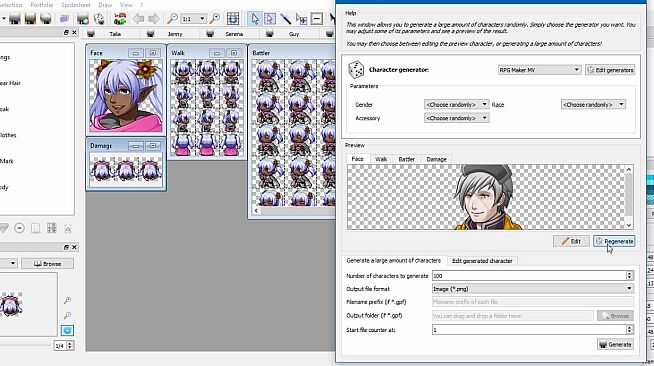Viewport: 654px width, 366px height.
Task: Click the upper magnifier beside the thumbnail preview
Action: (x=67, y=300)
